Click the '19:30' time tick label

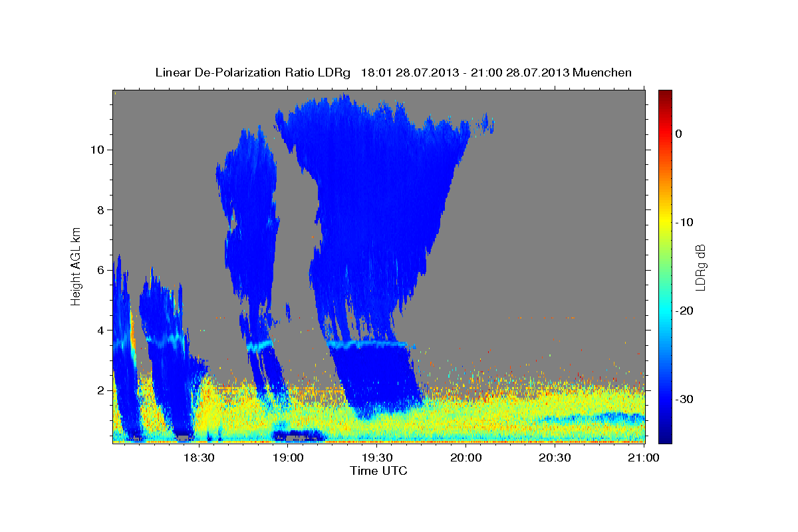(377, 458)
